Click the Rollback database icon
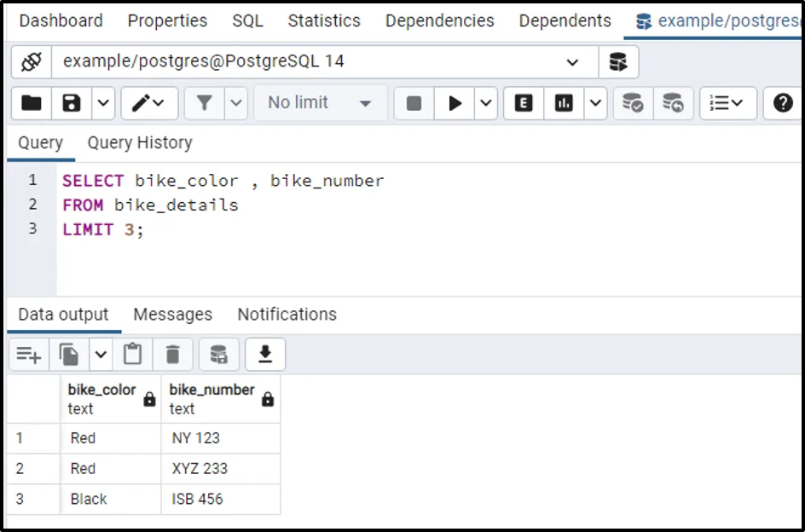Image resolution: width=805 pixels, height=532 pixels. 674,103
